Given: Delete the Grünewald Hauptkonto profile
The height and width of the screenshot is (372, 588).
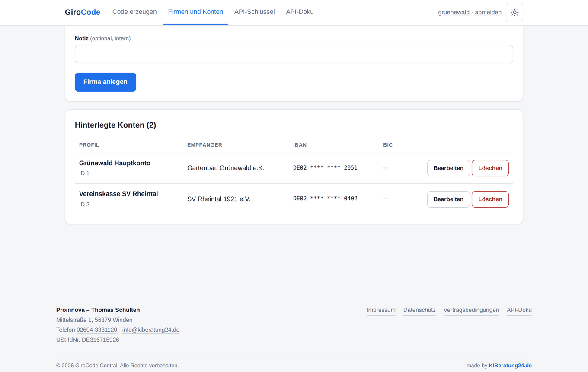Looking at the screenshot, I should 490,168.
